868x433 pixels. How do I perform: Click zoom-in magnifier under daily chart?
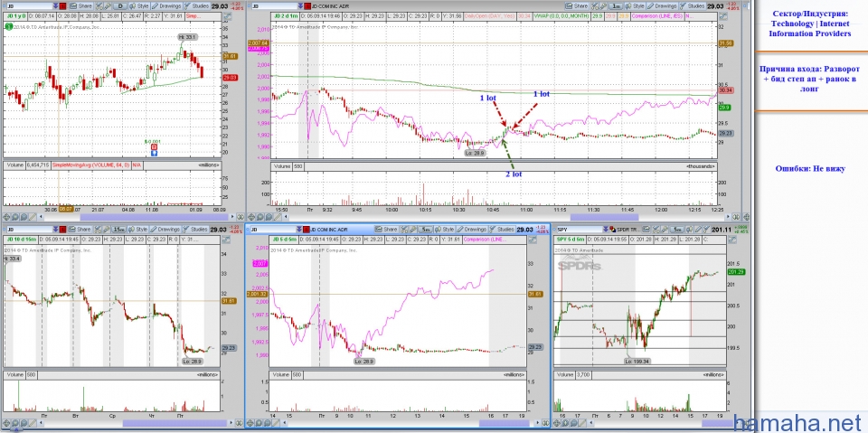pos(15,217)
